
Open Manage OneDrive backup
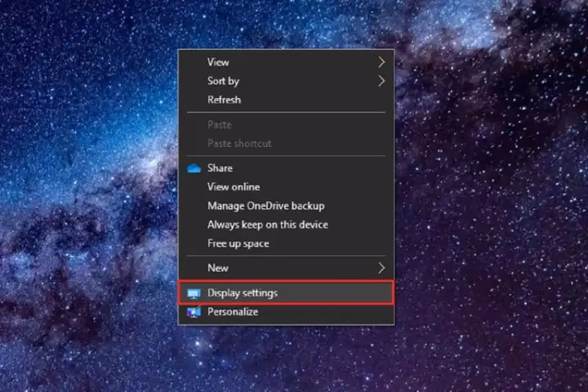tap(286, 206)
